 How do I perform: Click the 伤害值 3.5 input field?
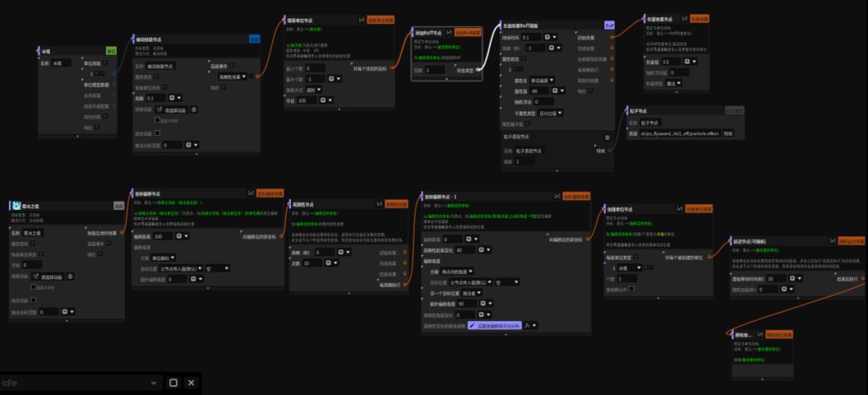(x=671, y=61)
